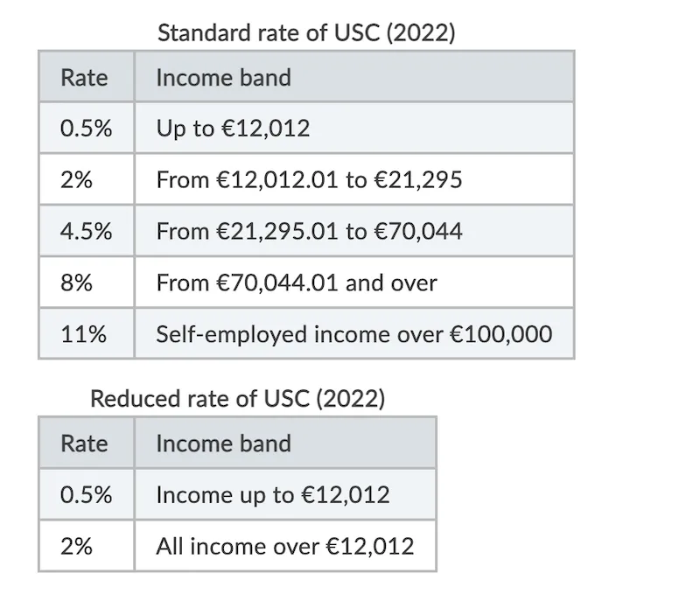Select the 0.5% cell in the Standard rate table

pyautogui.click(x=86, y=129)
